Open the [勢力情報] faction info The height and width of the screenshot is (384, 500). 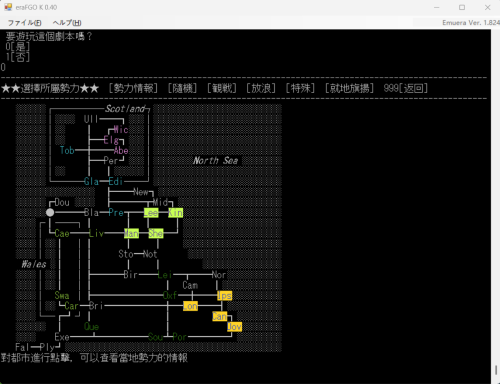click(x=133, y=88)
